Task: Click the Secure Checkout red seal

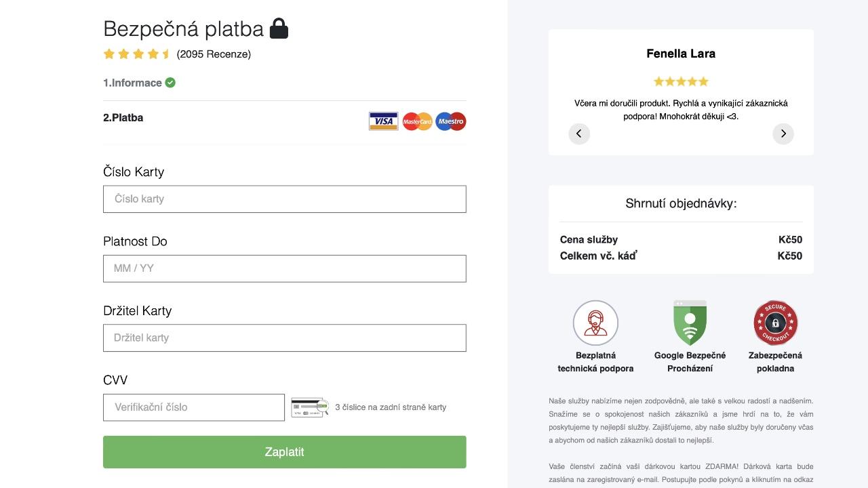Action: 775,323
